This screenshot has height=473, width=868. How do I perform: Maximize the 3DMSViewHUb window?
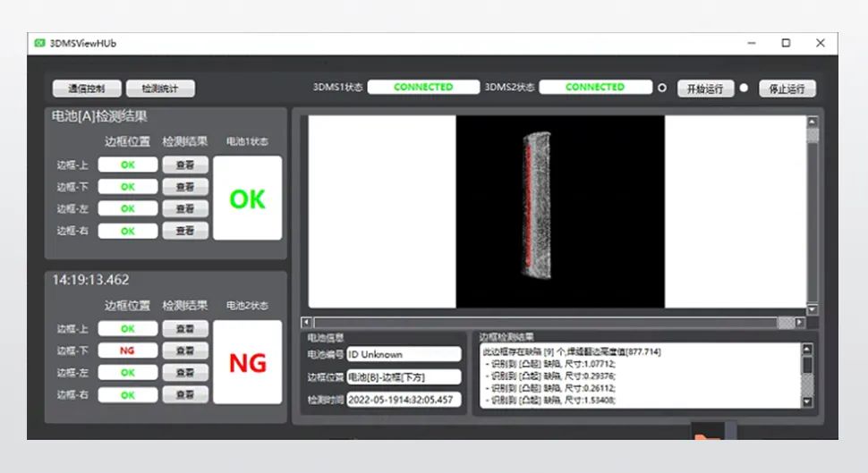click(x=786, y=43)
